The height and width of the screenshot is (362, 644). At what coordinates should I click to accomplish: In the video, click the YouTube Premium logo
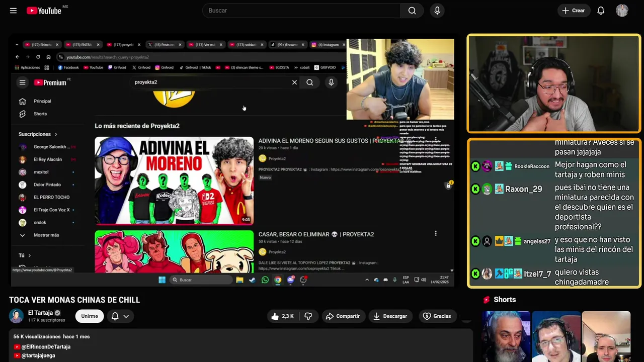pyautogui.click(x=50, y=82)
